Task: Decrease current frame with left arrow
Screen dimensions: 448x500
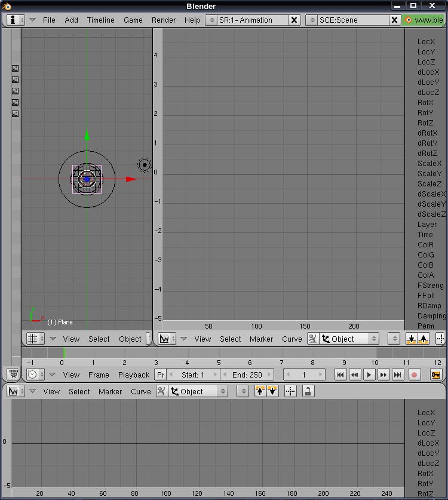Action: tap(289, 375)
